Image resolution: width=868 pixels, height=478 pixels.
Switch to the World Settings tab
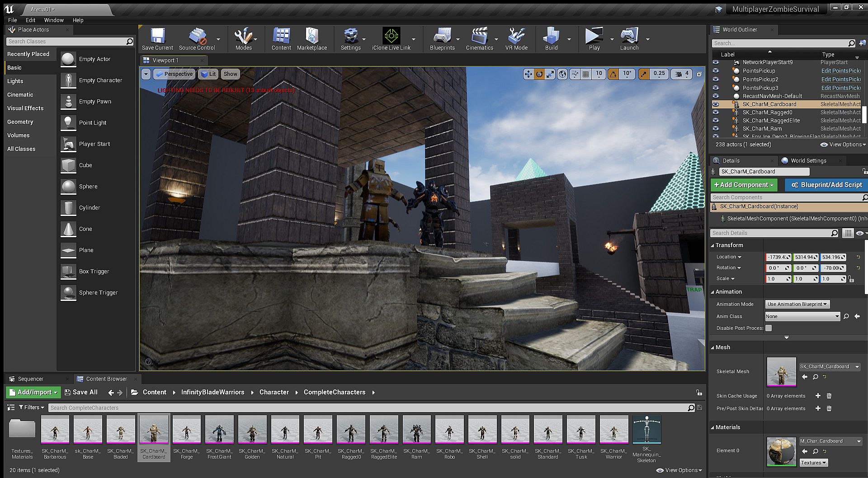(x=808, y=161)
